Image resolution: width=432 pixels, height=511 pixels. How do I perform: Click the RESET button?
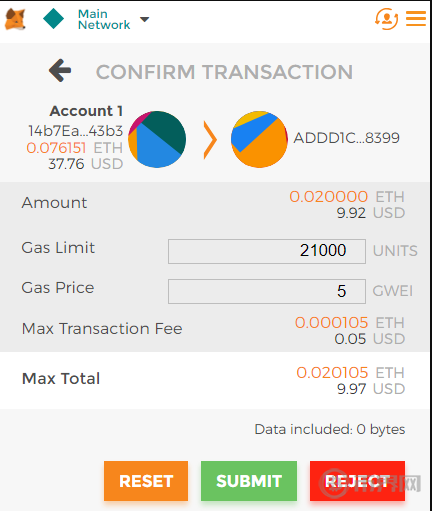coord(146,481)
